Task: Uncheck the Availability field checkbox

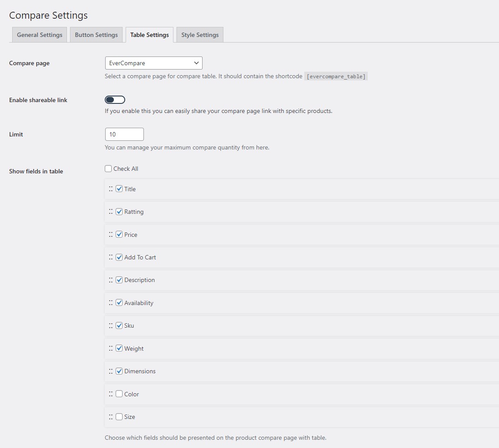Action: pyautogui.click(x=119, y=302)
